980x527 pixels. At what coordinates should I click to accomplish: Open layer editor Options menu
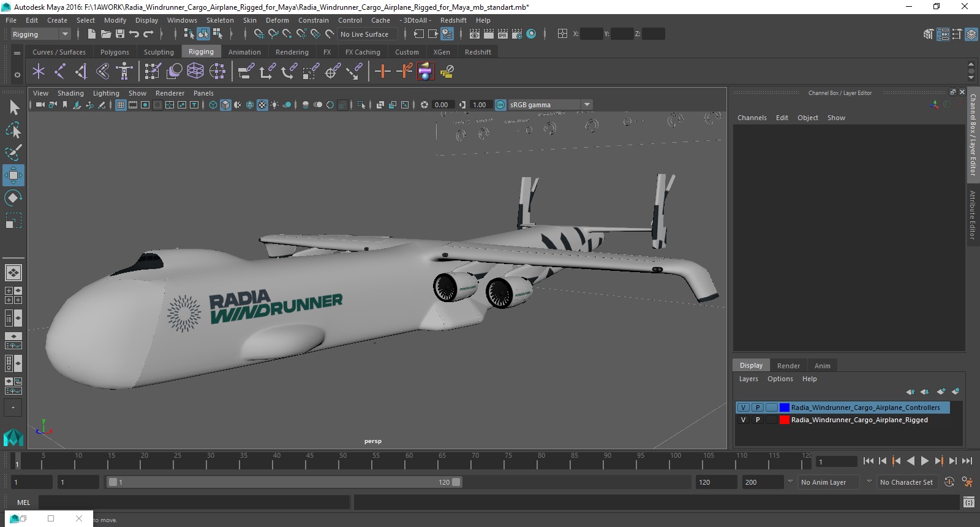[x=780, y=379]
